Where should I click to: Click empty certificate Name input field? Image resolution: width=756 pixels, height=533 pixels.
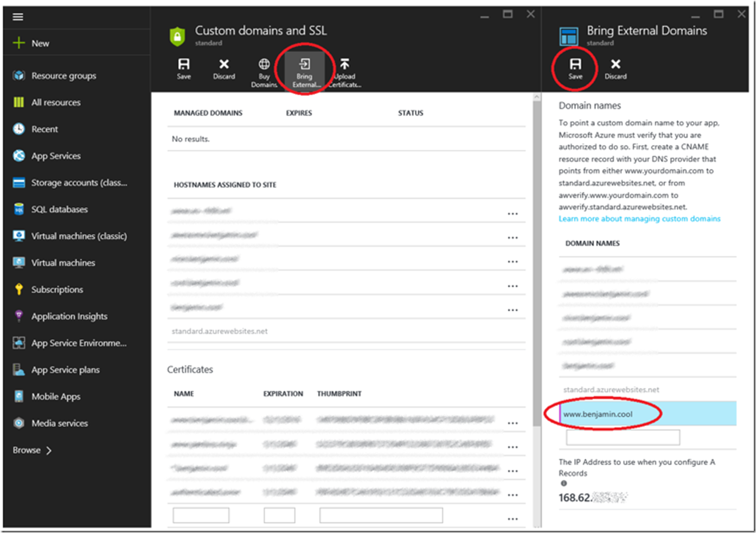pyautogui.click(x=201, y=515)
